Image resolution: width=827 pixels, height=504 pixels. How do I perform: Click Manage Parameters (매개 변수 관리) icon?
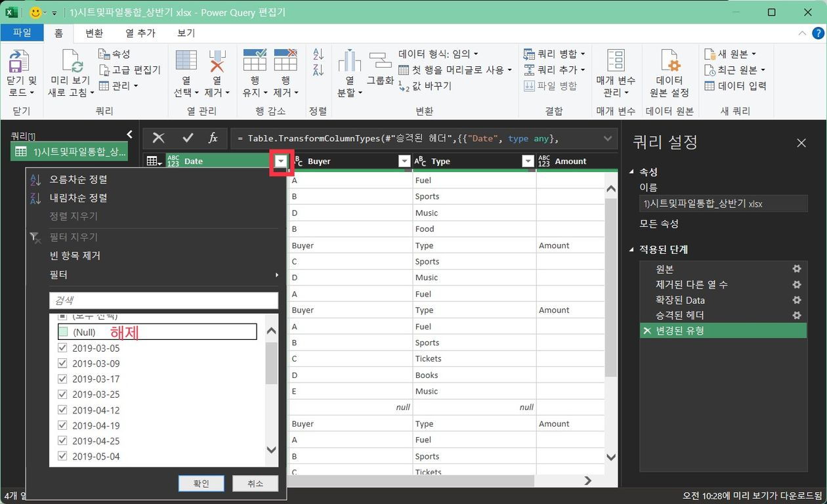(616, 61)
